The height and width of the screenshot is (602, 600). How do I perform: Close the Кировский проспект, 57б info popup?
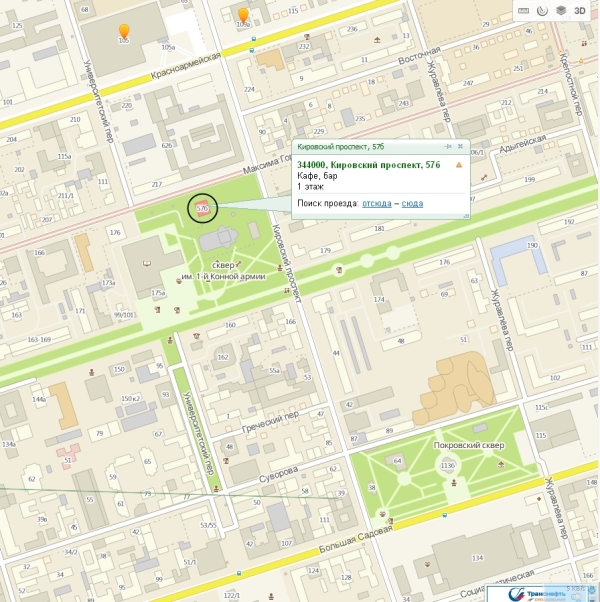460,146
